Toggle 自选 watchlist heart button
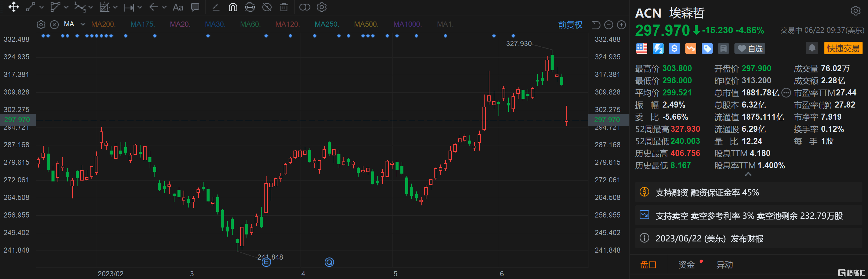Image resolution: width=868 pixels, height=279 pixels. 750,48
